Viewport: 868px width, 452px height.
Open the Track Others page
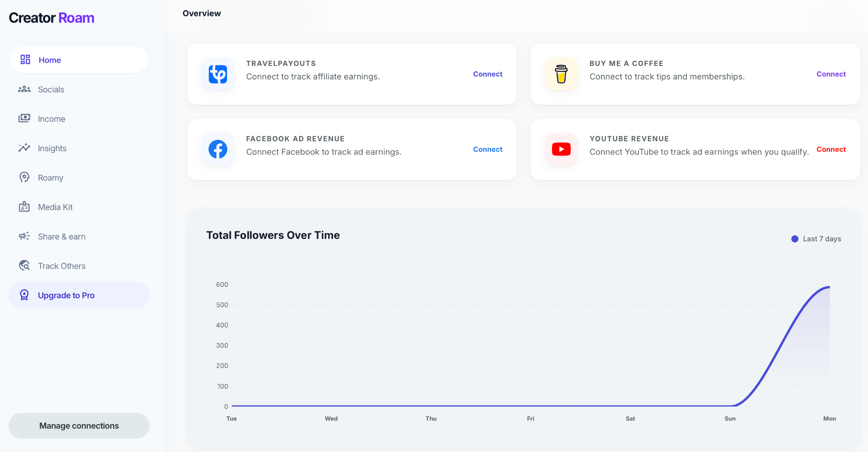point(79,266)
